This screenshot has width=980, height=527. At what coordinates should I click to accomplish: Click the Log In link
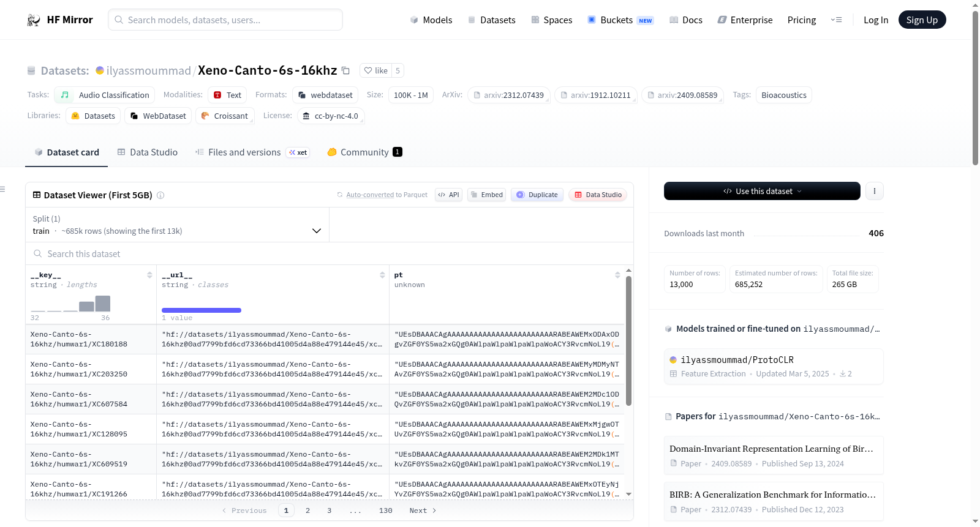[x=876, y=20]
